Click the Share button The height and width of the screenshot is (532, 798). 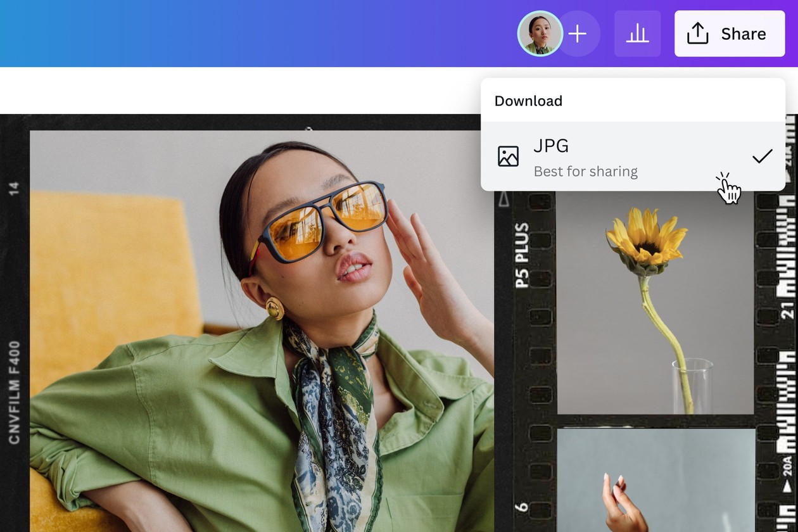tap(729, 34)
